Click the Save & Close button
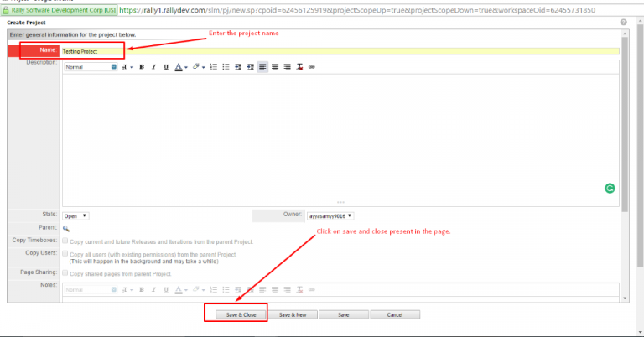The height and width of the screenshot is (337, 644). point(236,314)
